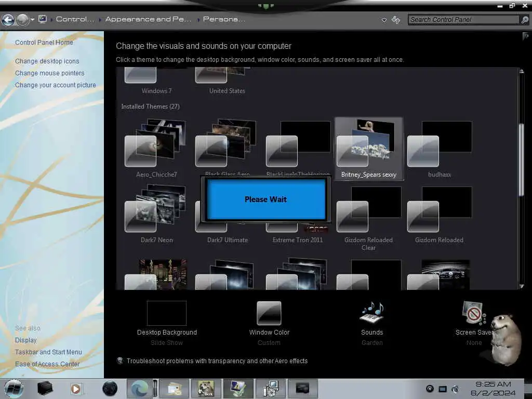532x399 pixels.
Task: Open Desktop Background settings
Action: click(x=167, y=323)
